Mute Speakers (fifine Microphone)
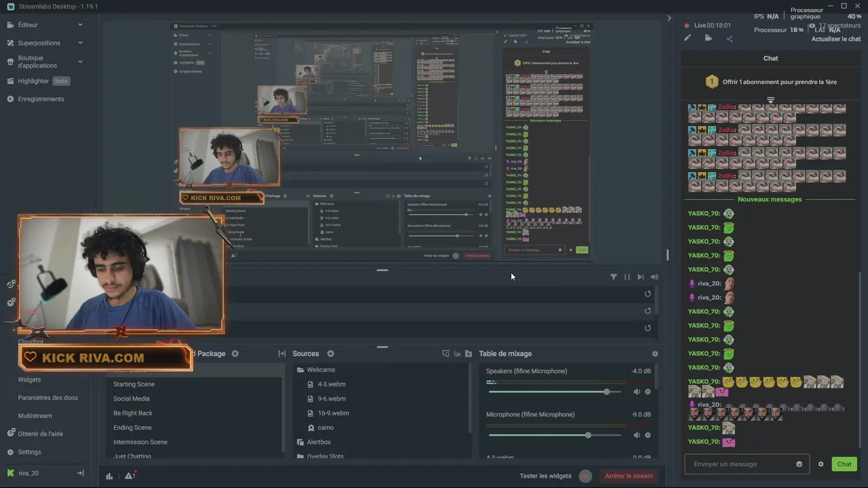 click(x=637, y=392)
